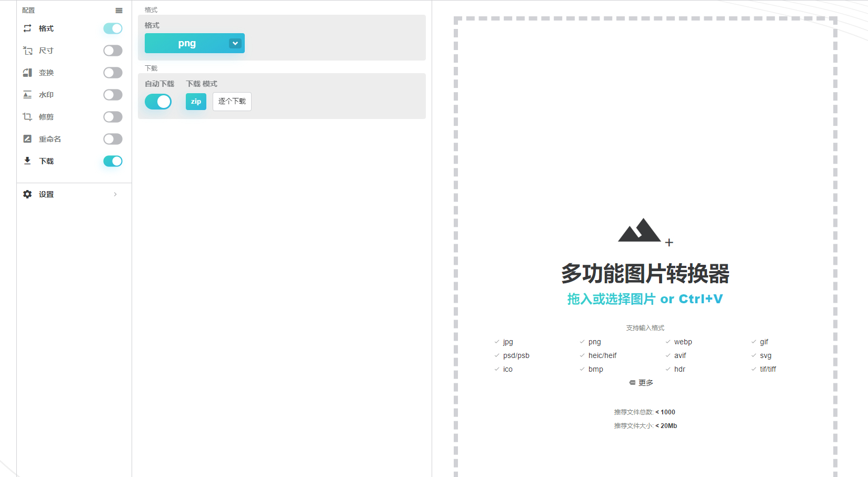Click the download arrow icon
Screen dimensions: 868x477
27,161
